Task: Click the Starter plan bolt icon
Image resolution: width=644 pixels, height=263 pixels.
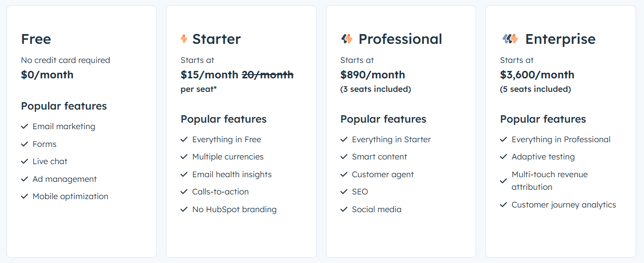Action: [184, 39]
